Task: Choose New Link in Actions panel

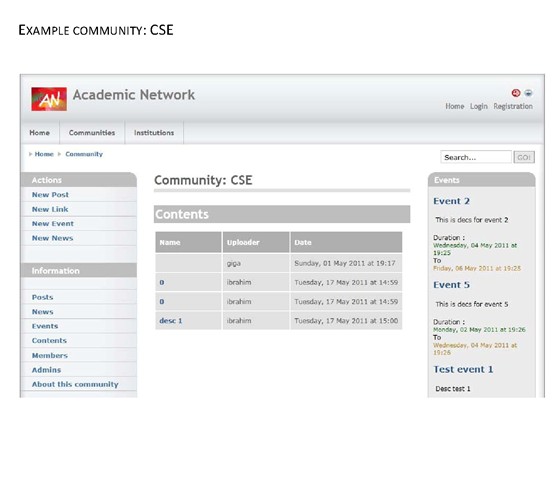Action: click(50, 209)
